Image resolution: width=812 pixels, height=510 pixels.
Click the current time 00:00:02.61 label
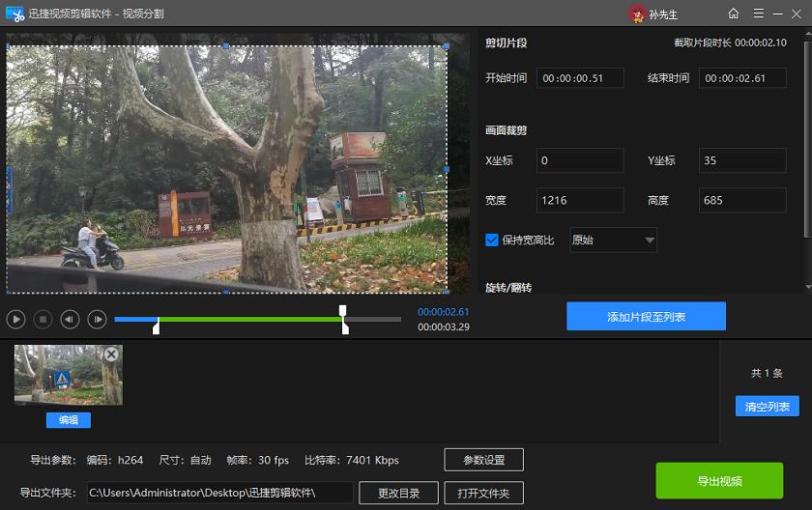tap(444, 312)
